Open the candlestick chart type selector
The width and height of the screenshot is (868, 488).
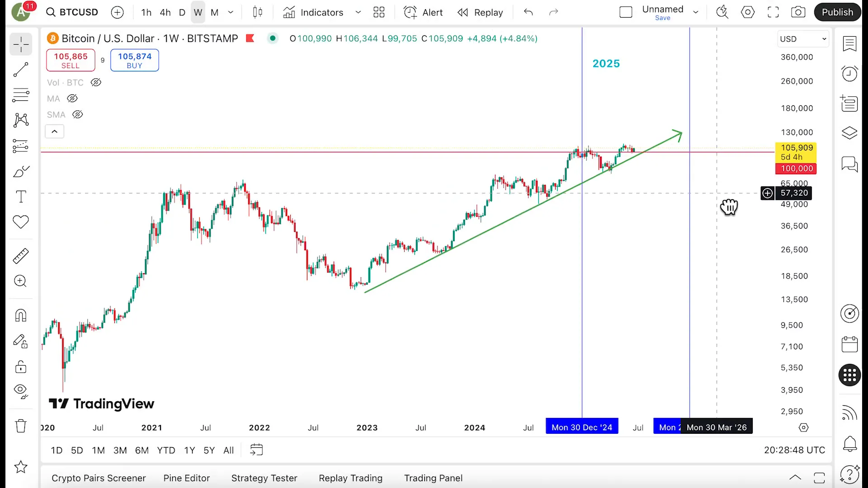tap(258, 12)
